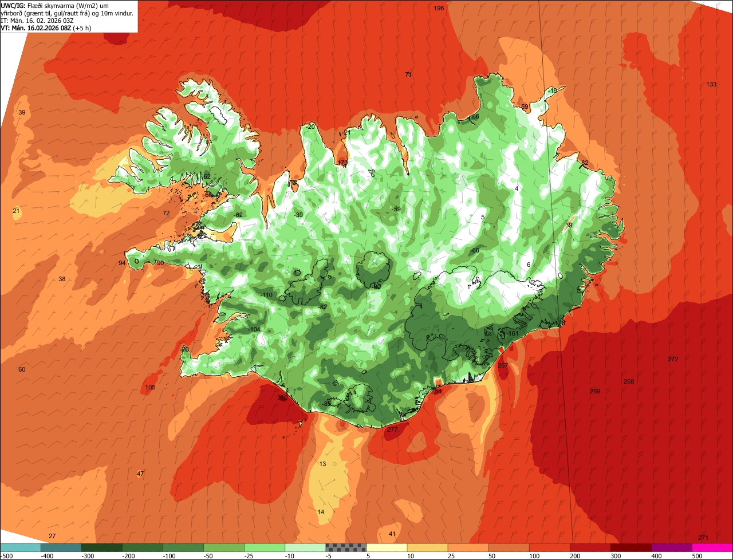The height and width of the screenshot is (560, 733).
Task: Select the darkest green -300 to -200 legend swatch
Action: click(x=101, y=547)
